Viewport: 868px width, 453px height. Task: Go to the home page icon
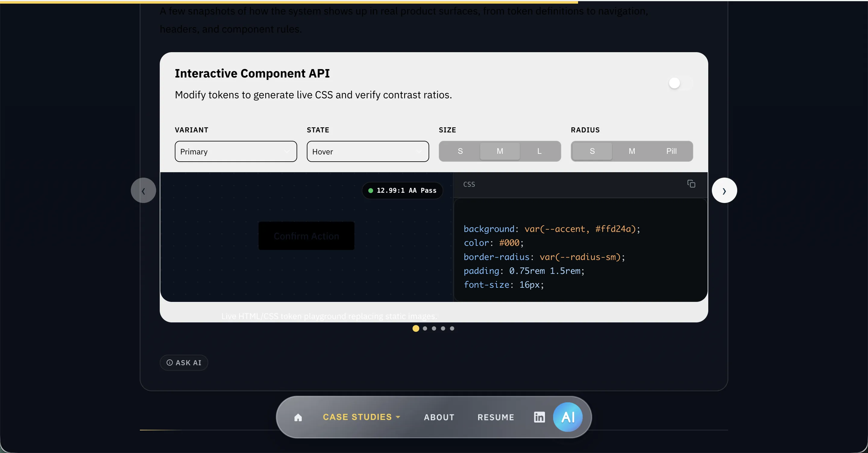tap(298, 418)
